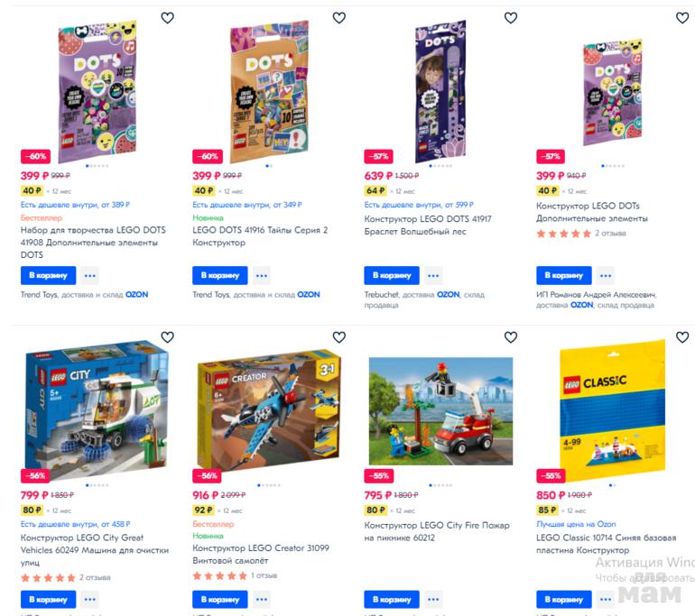Open cheaper offers link from 599 ₽

419,205
